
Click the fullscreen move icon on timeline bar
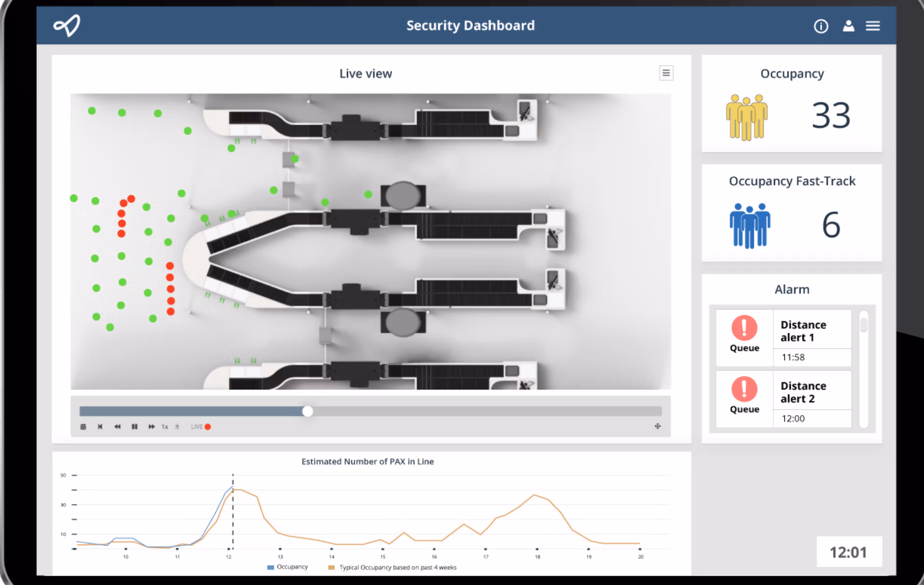pyautogui.click(x=657, y=426)
